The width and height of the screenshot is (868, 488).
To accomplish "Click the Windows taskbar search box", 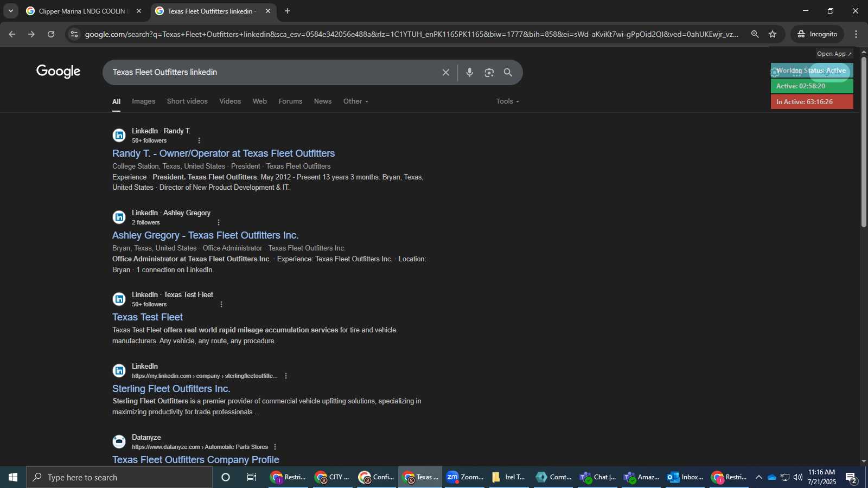I will click(x=119, y=477).
